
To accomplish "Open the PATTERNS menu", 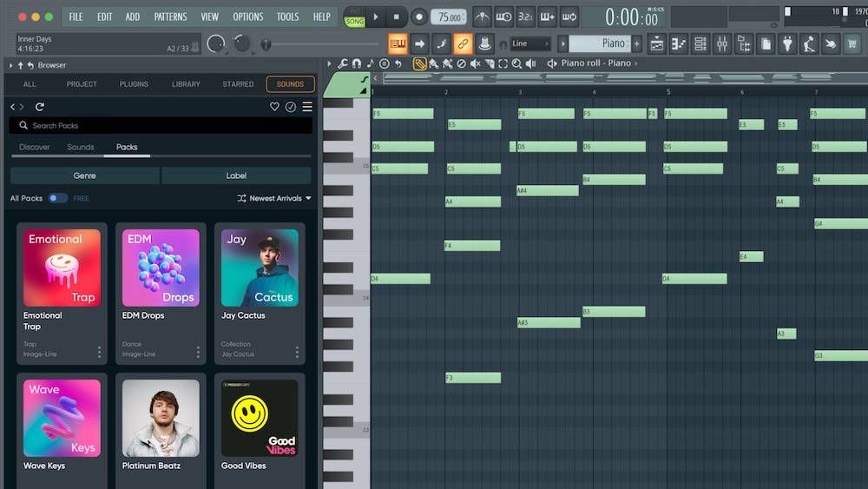I will (170, 17).
